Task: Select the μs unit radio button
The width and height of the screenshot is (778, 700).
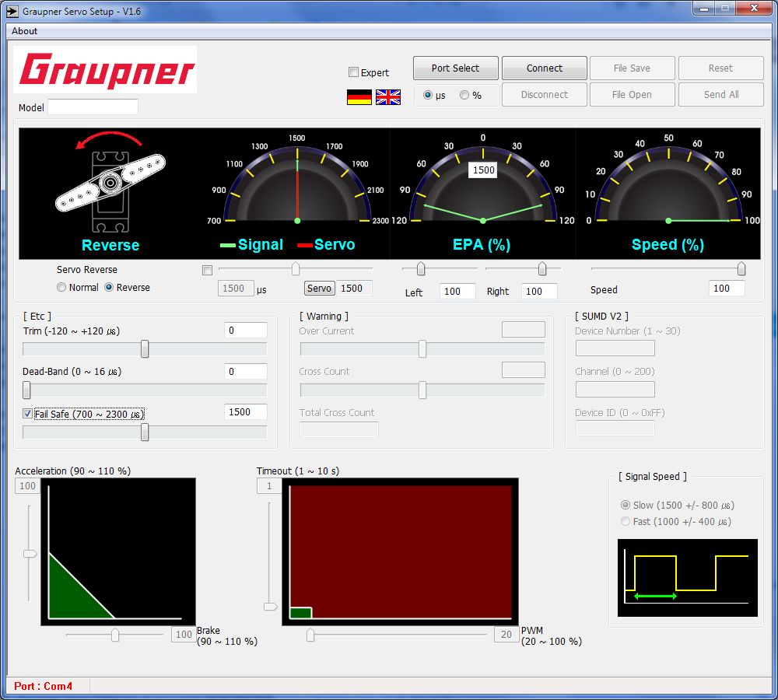Action: pyautogui.click(x=428, y=95)
